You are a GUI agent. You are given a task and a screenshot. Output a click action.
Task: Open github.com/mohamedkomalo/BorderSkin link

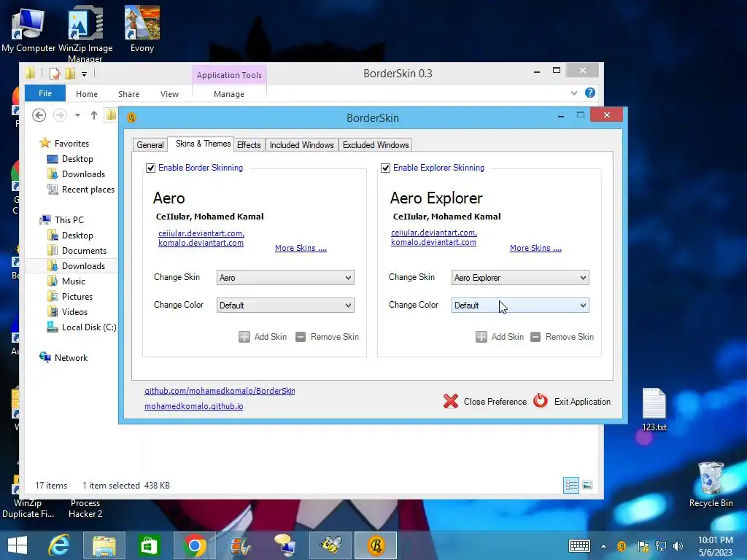tap(220, 391)
